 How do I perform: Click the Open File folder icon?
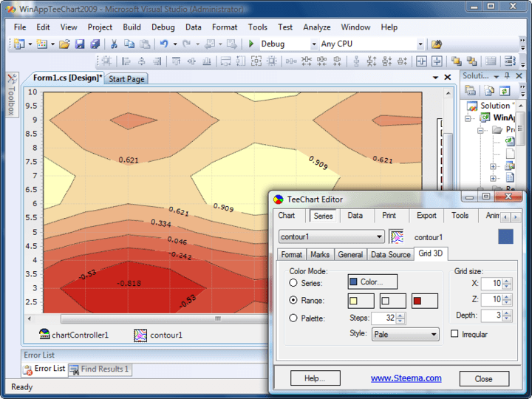[65, 44]
